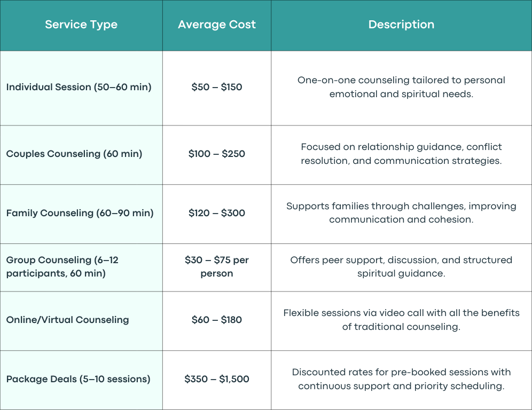Select the Family Counseling (60–90 min) cell
Image resolution: width=532 pixels, height=410 pixels.
tap(80, 214)
